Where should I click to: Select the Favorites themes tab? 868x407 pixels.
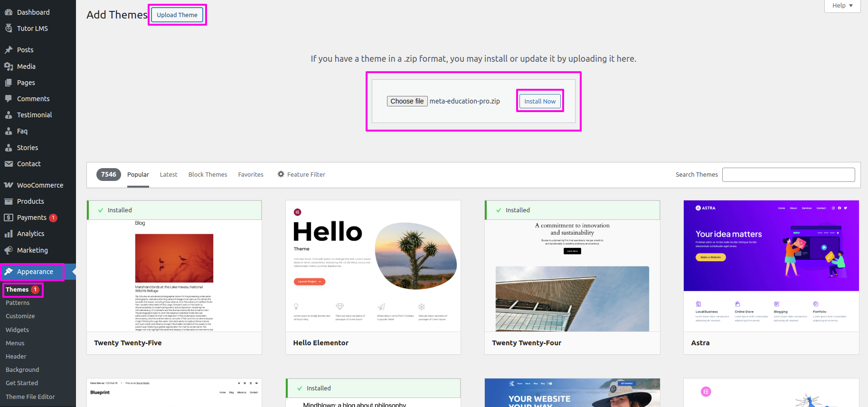[251, 174]
